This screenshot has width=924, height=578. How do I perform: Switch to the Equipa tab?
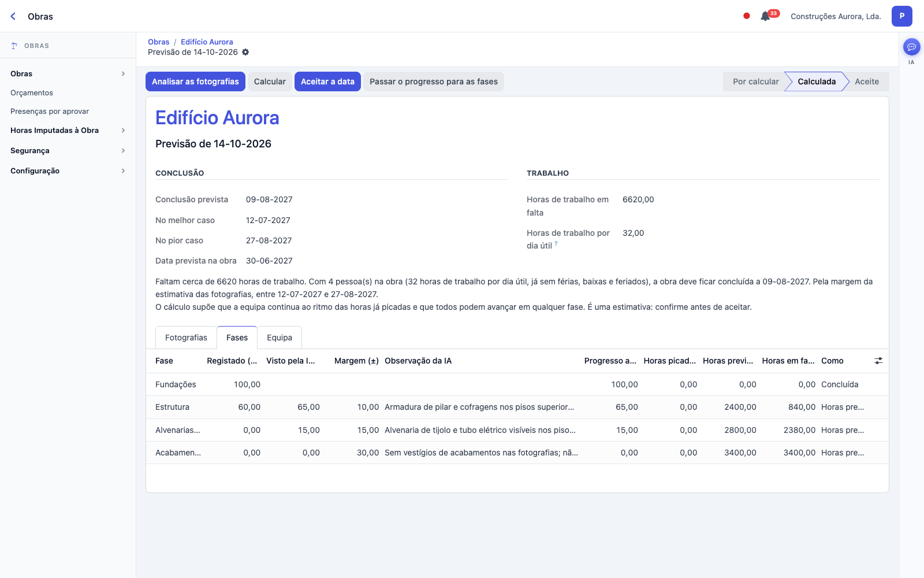(280, 338)
